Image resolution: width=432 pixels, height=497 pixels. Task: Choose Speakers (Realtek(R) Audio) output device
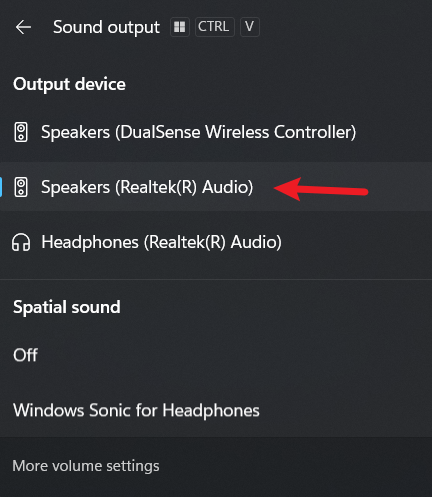coord(216,187)
